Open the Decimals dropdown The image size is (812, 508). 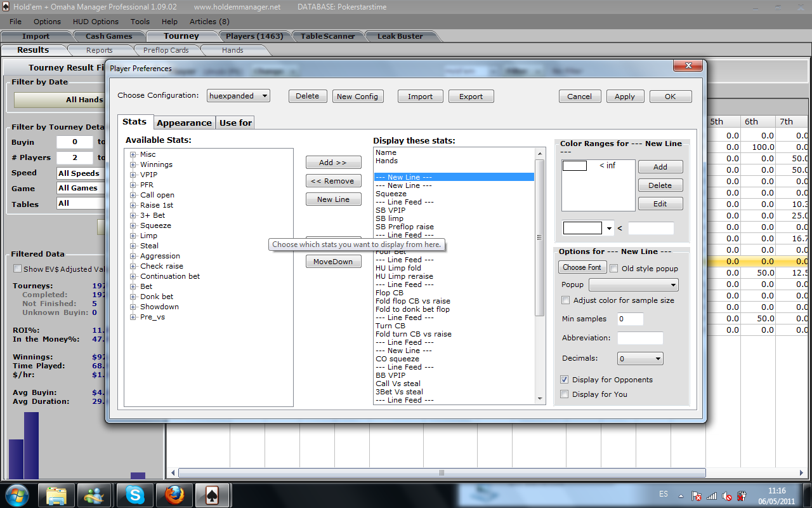tap(640, 359)
